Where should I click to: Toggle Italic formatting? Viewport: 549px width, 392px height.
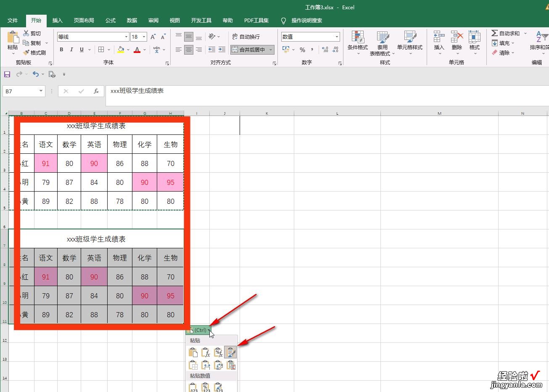tap(71, 50)
